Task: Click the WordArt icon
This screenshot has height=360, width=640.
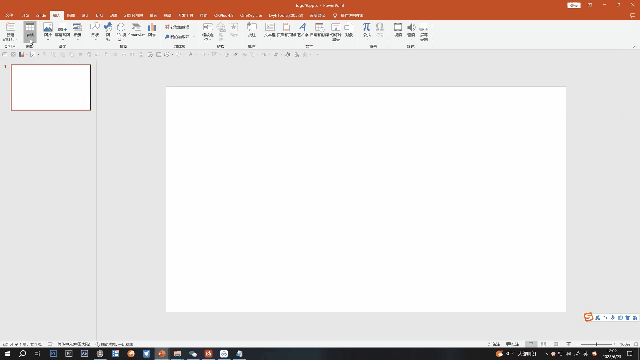Action: click(x=302, y=27)
